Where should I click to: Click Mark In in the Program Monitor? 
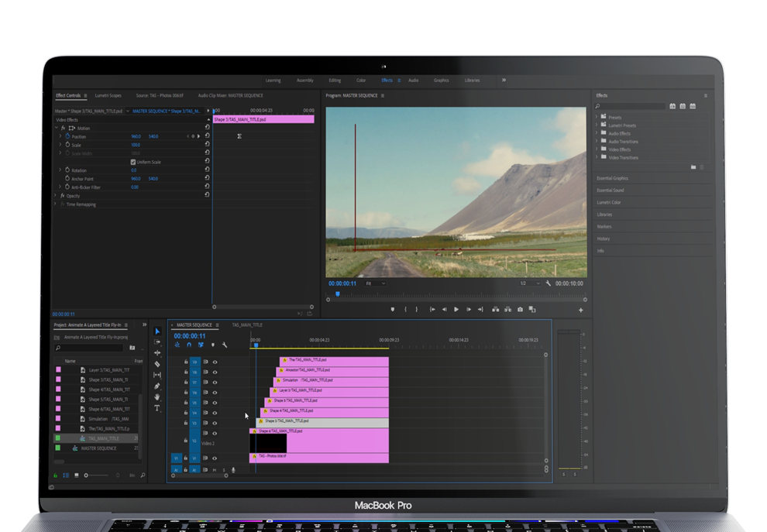coord(405,310)
